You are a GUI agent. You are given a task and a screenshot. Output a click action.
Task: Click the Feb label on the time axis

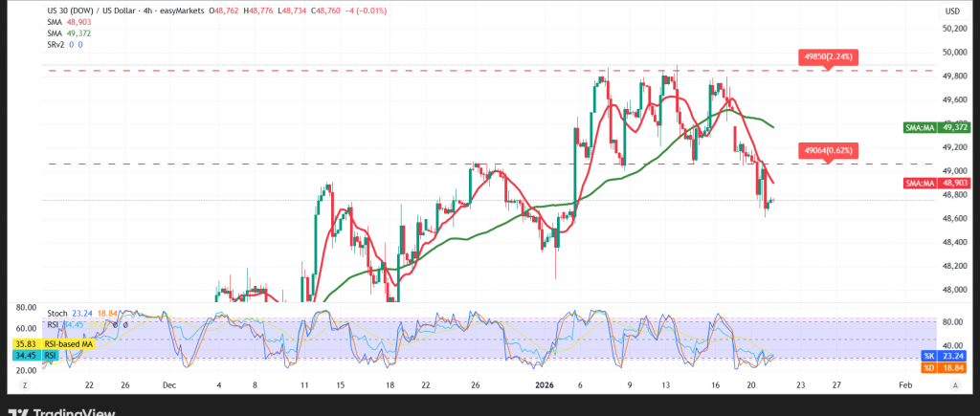(x=904, y=384)
